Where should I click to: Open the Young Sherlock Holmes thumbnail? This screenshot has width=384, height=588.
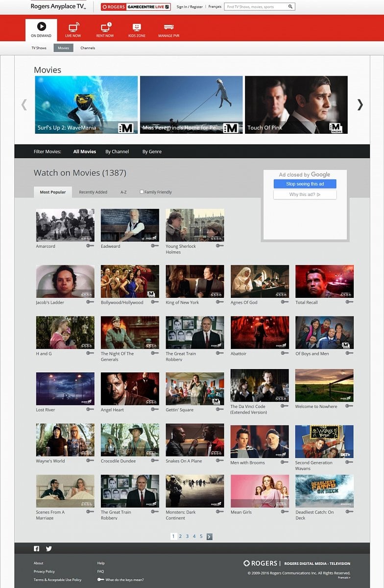pos(195,225)
